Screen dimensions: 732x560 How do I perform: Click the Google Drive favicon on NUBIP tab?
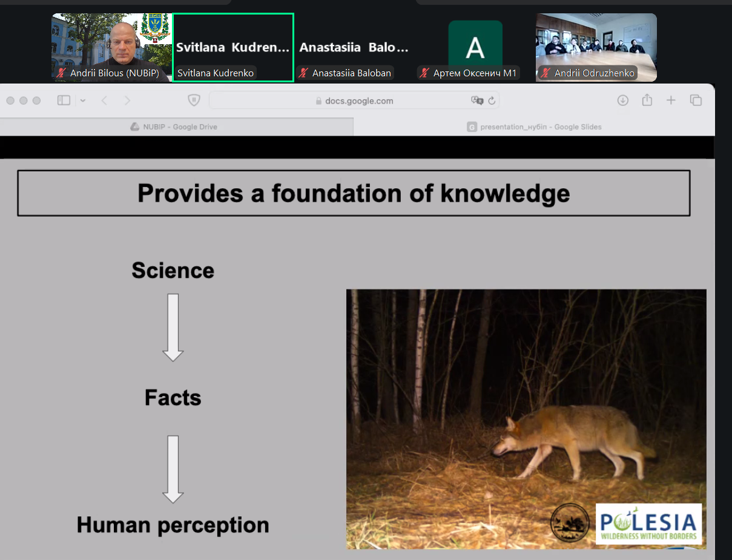[135, 127]
